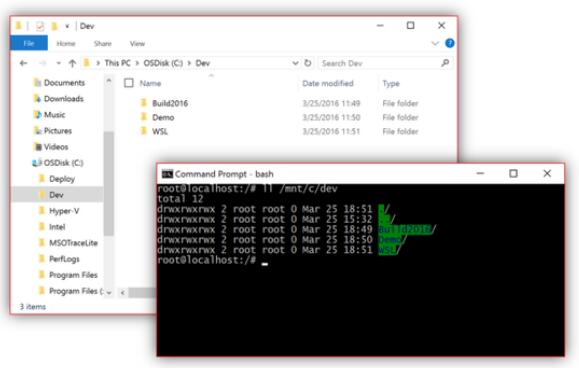Screen dimensions: 579x368
Task: Sort by the Name column header
Action: [x=150, y=83]
